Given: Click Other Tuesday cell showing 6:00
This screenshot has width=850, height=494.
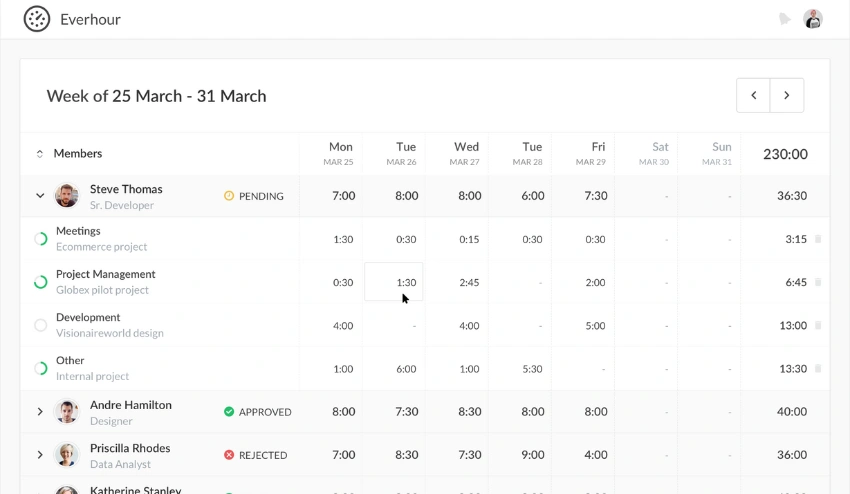Looking at the screenshot, I should point(406,369).
